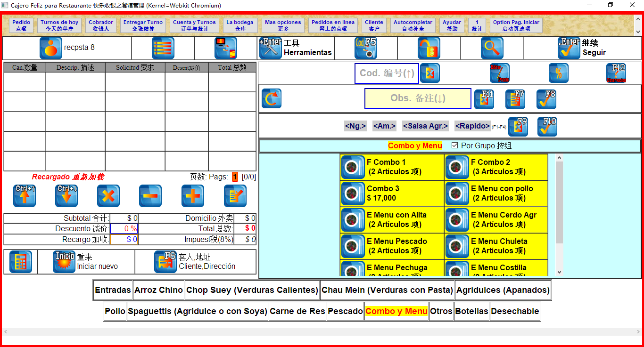Open the Turnos de hoy menu
The height and width of the screenshot is (347, 644).
pyautogui.click(x=59, y=25)
